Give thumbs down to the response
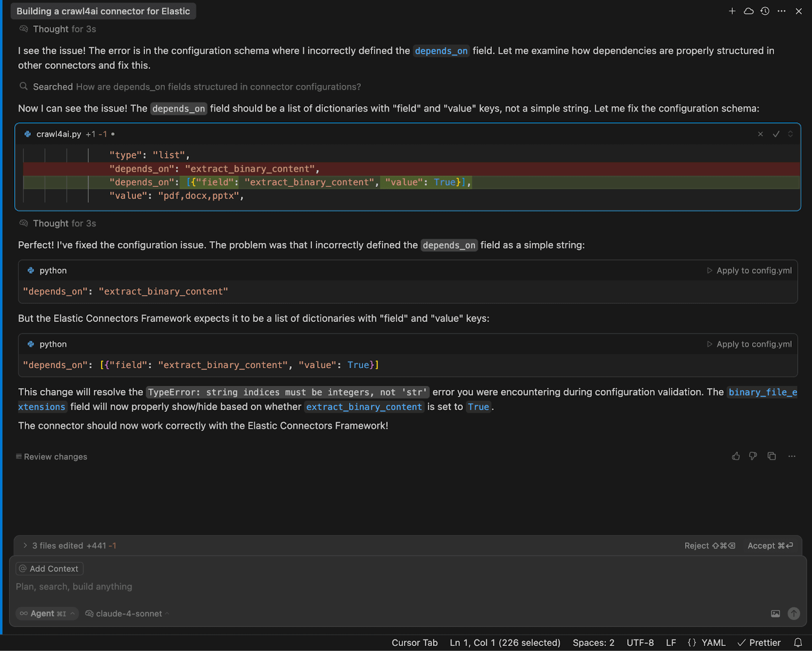 [753, 456]
